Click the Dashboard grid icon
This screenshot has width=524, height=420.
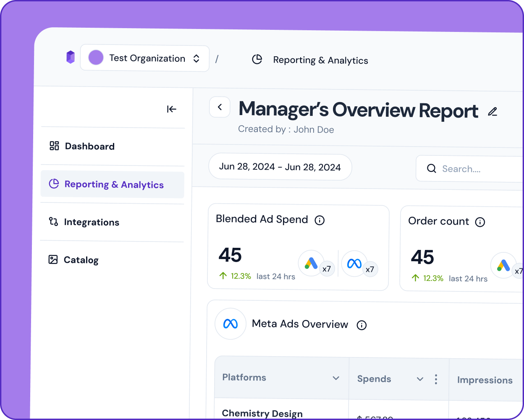click(x=54, y=146)
